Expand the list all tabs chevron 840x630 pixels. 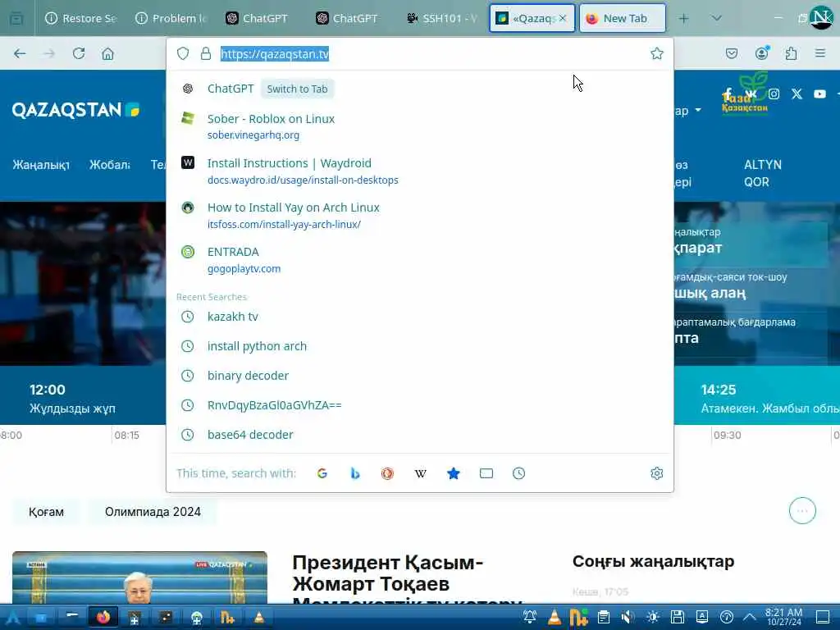(x=716, y=19)
